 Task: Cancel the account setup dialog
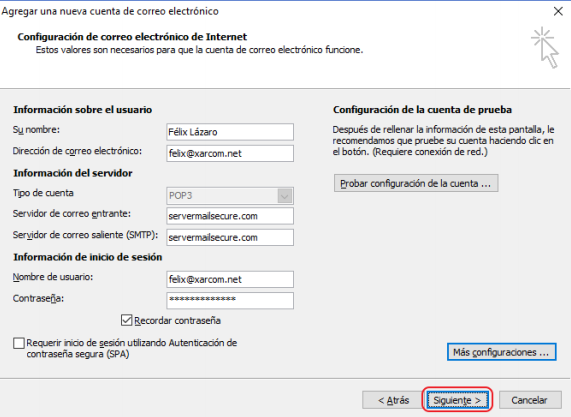tap(529, 400)
